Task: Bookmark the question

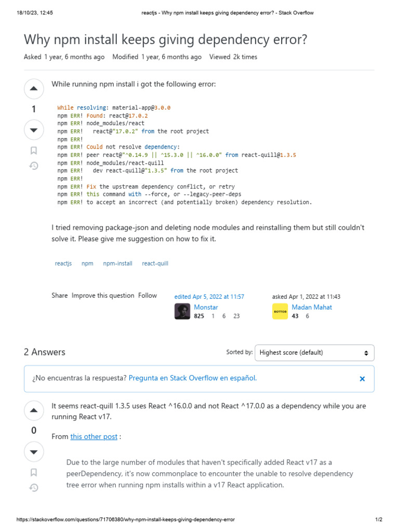Action: pyautogui.click(x=34, y=151)
